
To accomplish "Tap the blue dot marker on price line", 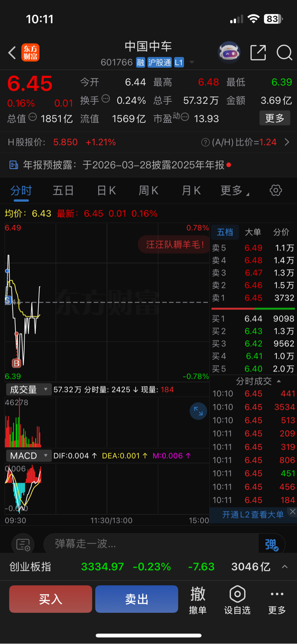I will pyautogui.click(x=7, y=271).
